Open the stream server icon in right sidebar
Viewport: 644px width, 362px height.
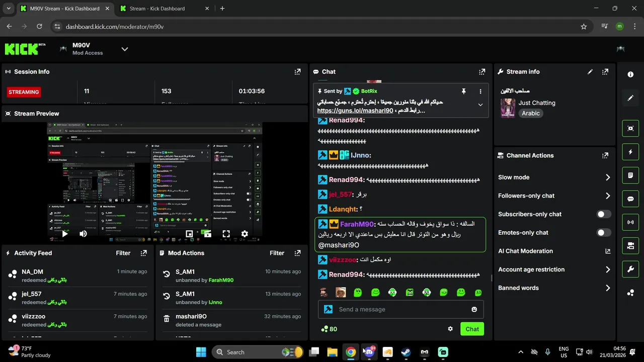pos(630,246)
